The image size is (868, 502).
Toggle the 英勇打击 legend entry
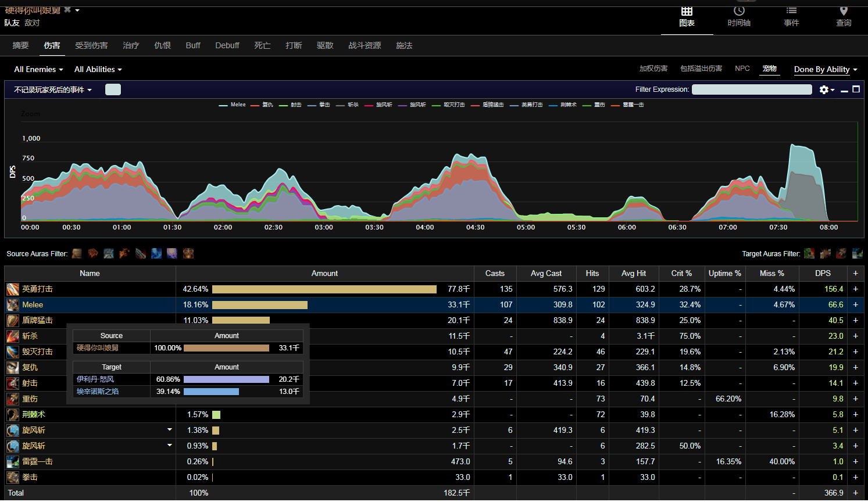click(x=527, y=105)
